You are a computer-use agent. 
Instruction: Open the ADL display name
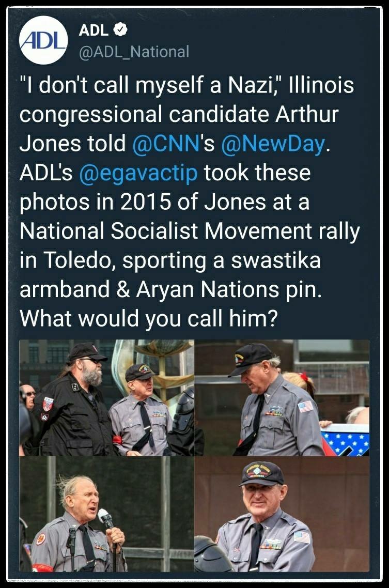(x=94, y=30)
